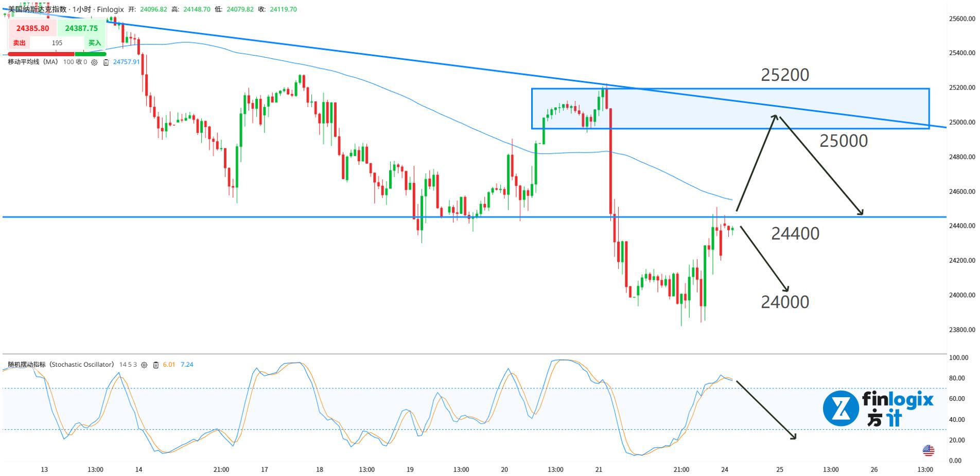Select the buy price 24387.75
The width and height of the screenshot is (980, 476).
click(81, 28)
